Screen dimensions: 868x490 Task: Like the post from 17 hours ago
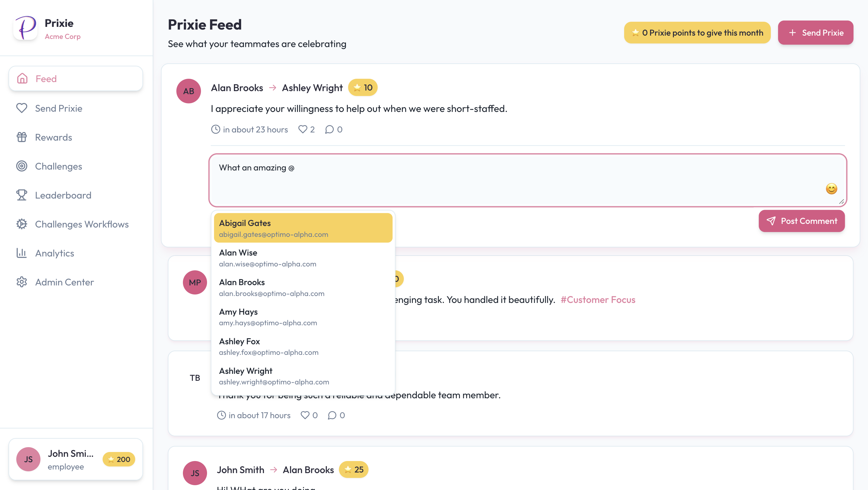click(305, 415)
